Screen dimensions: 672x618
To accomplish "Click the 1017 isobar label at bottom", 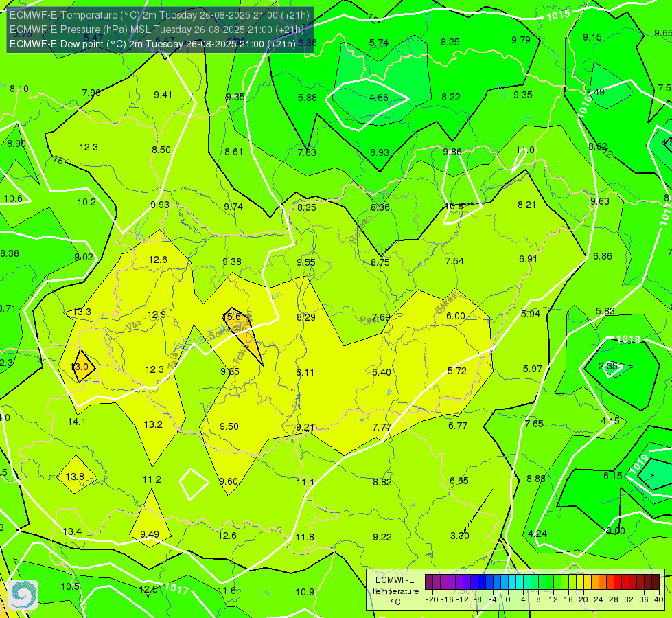I will pyautogui.click(x=177, y=588).
